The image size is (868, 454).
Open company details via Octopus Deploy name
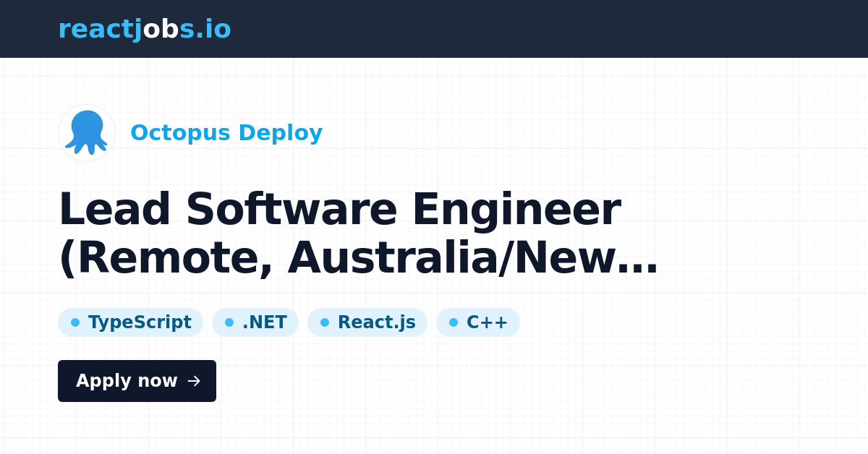click(226, 132)
